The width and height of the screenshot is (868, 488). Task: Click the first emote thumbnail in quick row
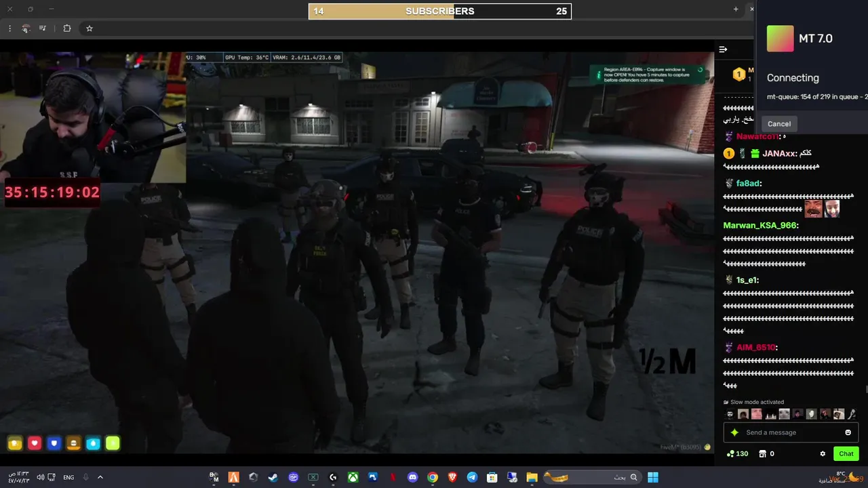(x=730, y=414)
